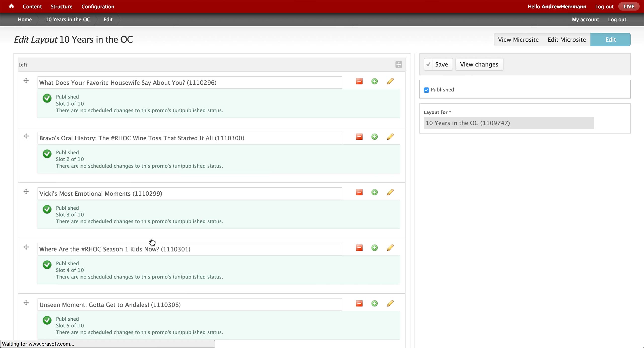
Task: Edit Vicki's Most Emotional Moments with pencil
Action: [x=390, y=192]
